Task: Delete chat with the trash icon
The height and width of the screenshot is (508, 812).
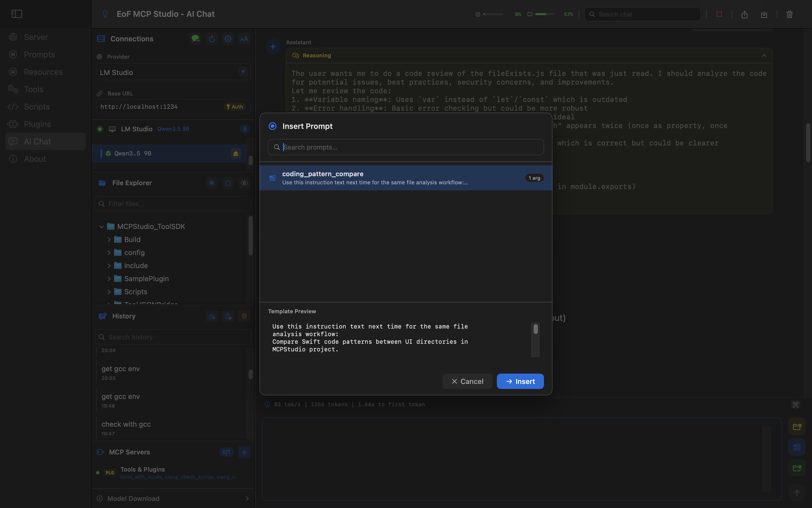Action: pos(789,14)
